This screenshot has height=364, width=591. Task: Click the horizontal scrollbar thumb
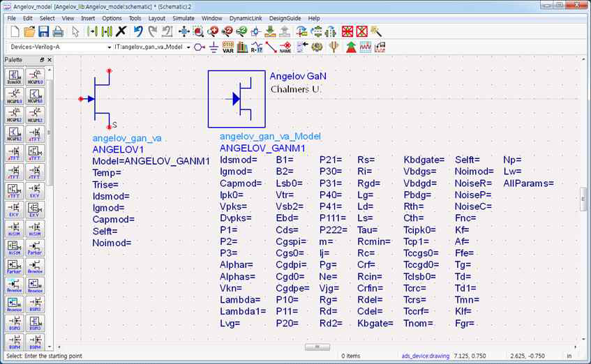pos(317,347)
